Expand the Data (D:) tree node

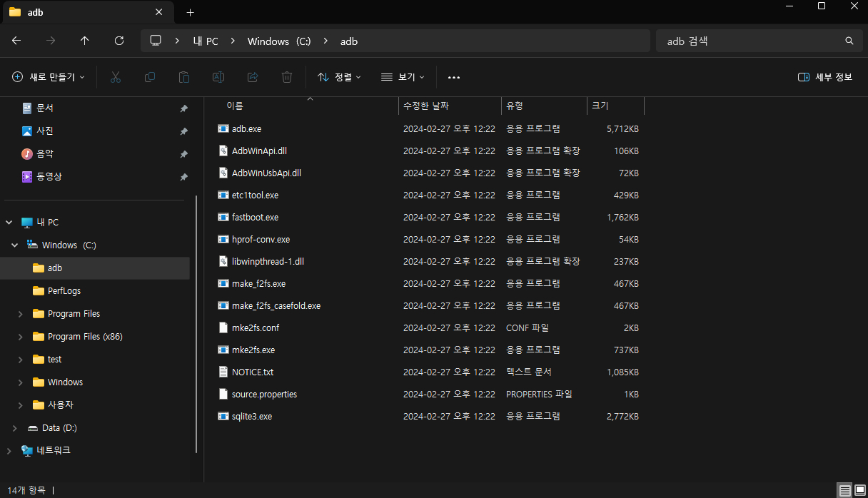click(15, 428)
